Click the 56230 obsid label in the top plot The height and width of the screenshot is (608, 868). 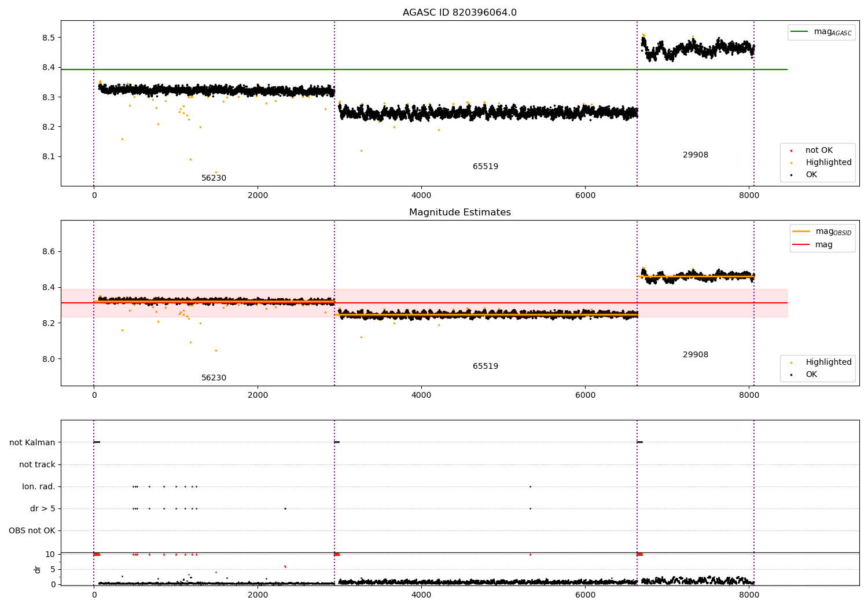[x=214, y=178]
